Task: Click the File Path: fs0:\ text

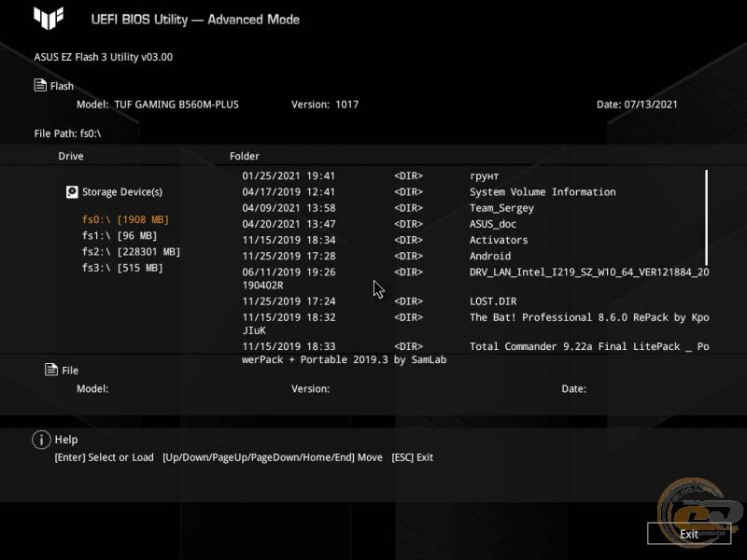Action: click(x=67, y=133)
